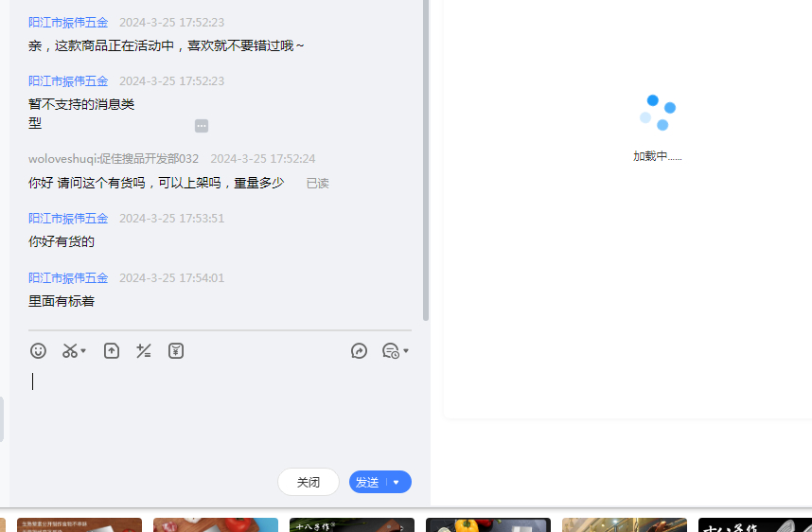This screenshot has height=532, width=812.
Task: Click 暂不支持的消息类型 message
Action: [x=81, y=114]
